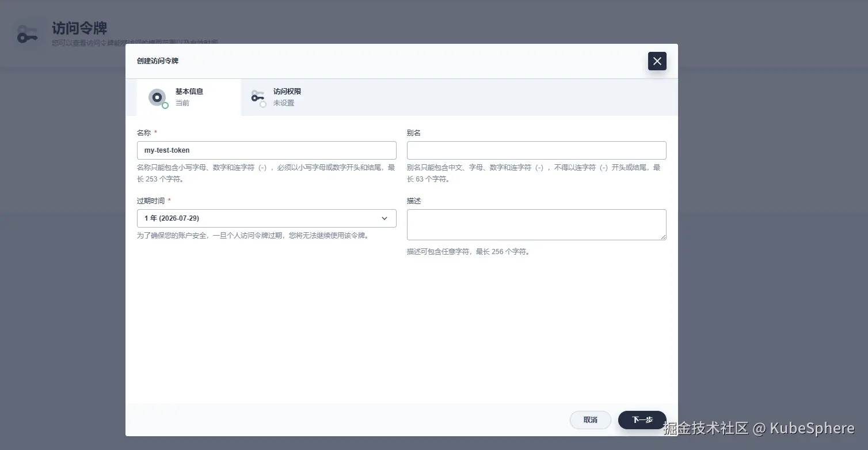This screenshot has width=868, height=450.
Task: Open the 过期时间 dropdown
Action: pyautogui.click(x=267, y=218)
